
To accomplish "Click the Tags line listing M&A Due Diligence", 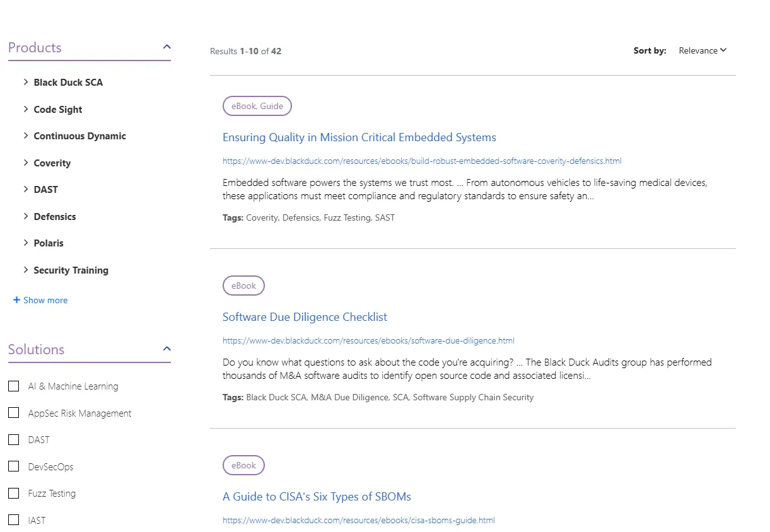I will pos(378,397).
